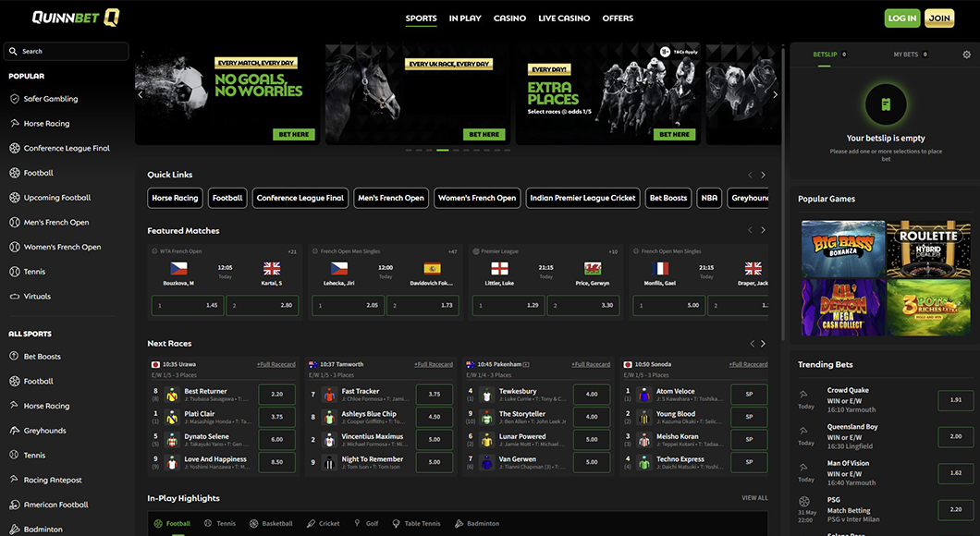Open Roulette Hybrid Dealer game thumbnail
Screen dimensions: 980x536
(929, 249)
